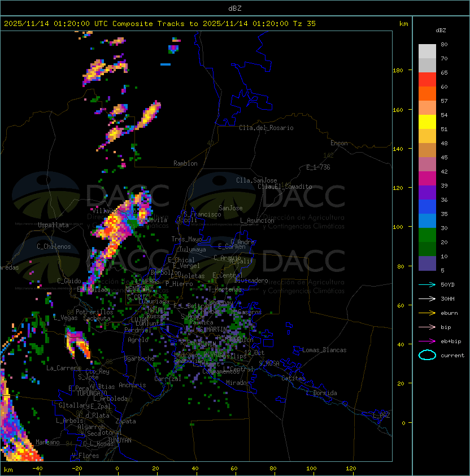470x476 pixels.
Task: Click the 'Uspallata' map label
Action: click(x=53, y=225)
